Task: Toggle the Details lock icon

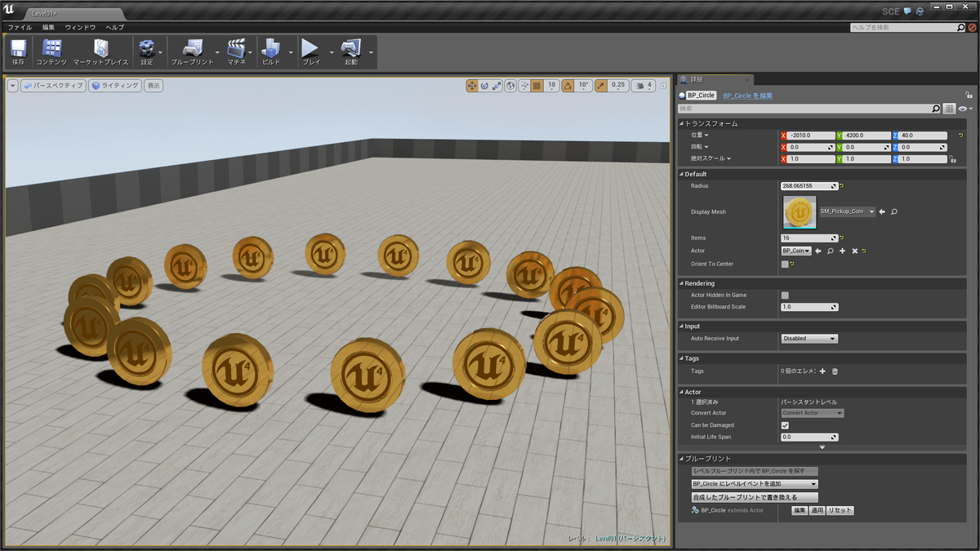Action: coord(969,95)
